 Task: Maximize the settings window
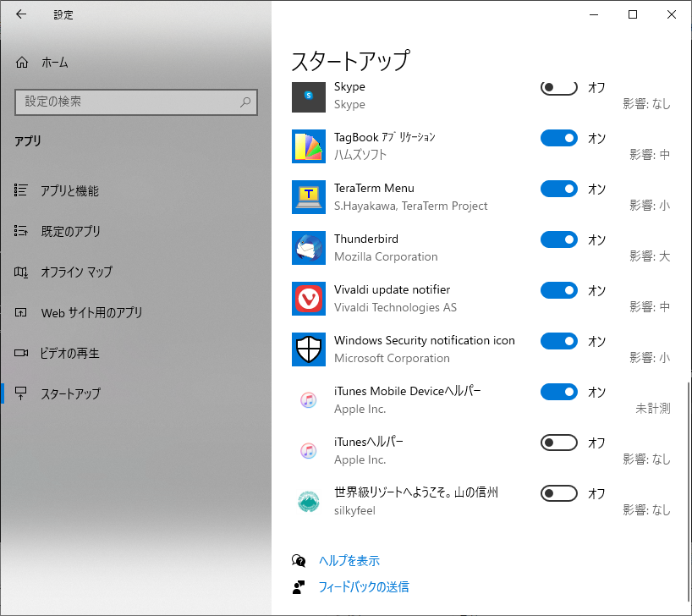pos(633,14)
